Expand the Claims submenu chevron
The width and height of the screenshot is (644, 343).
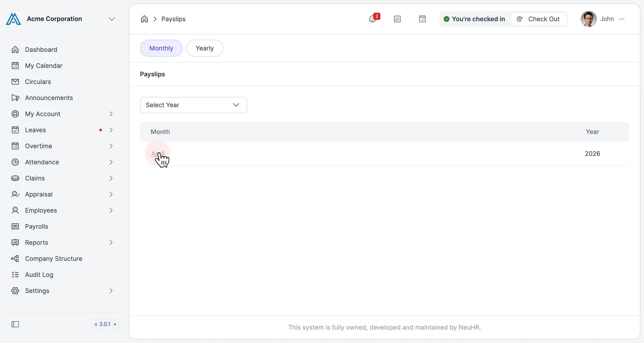point(111,178)
